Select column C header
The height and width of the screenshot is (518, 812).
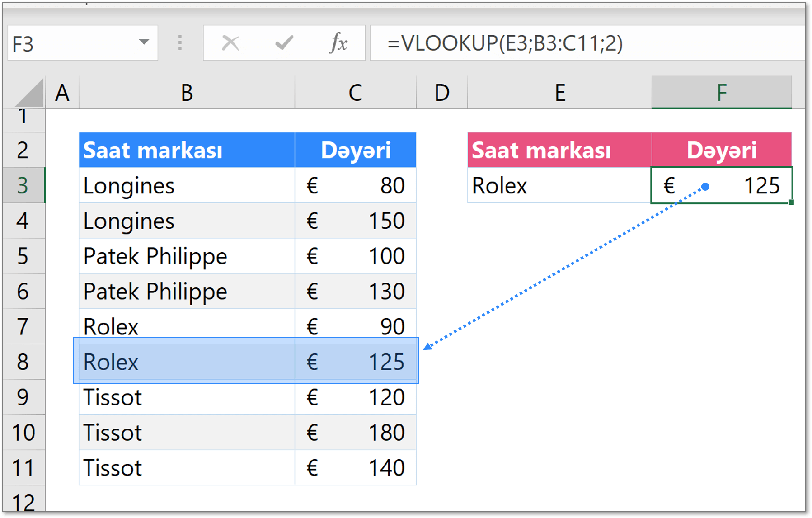[x=355, y=93]
